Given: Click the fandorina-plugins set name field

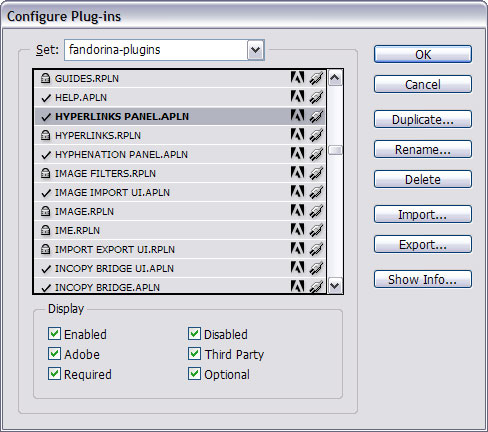Looking at the screenshot, I should click(x=156, y=50).
